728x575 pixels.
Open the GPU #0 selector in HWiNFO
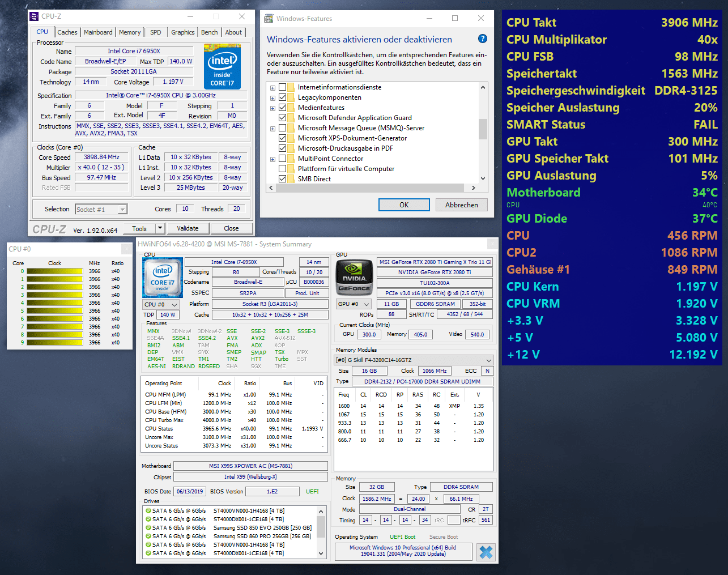[354, 304]
